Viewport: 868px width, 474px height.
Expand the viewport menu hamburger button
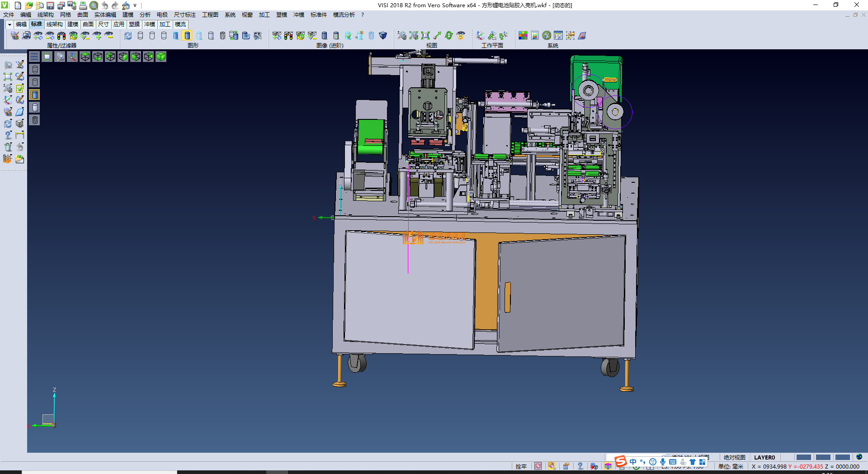click(34, 57)
